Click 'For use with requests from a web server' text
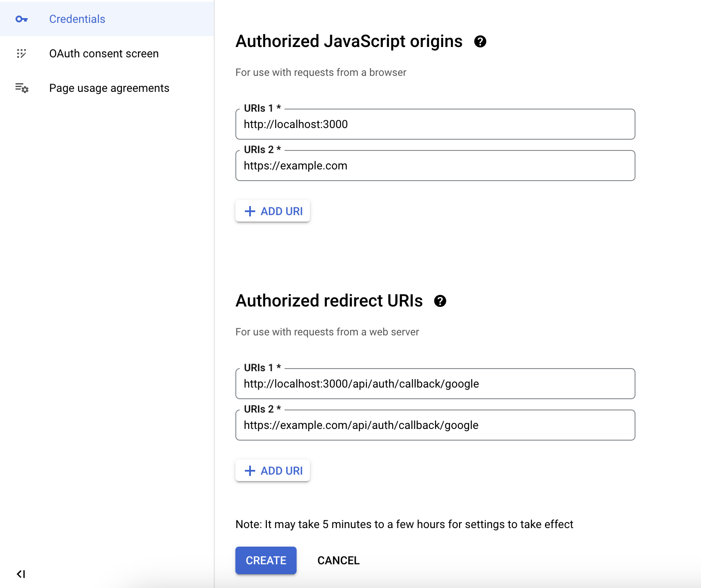The height and width of the screenshot is (588, 701). (x=327, y=332)
